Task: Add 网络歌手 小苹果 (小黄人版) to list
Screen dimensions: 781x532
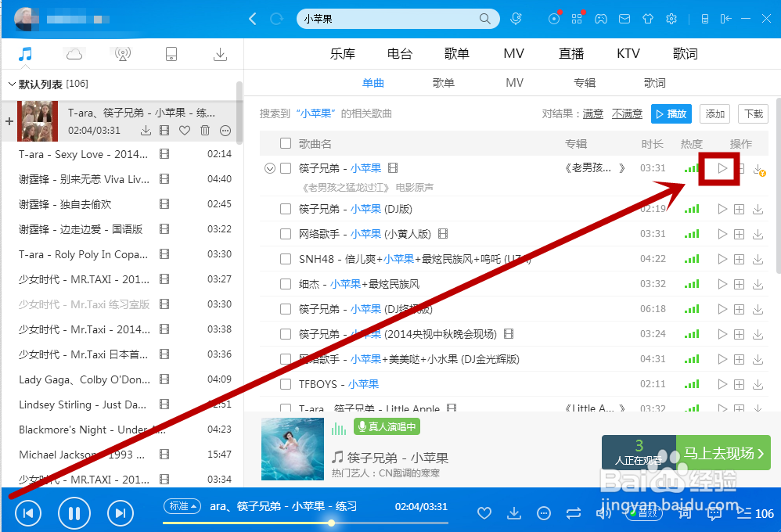Action: coord(740,234)
